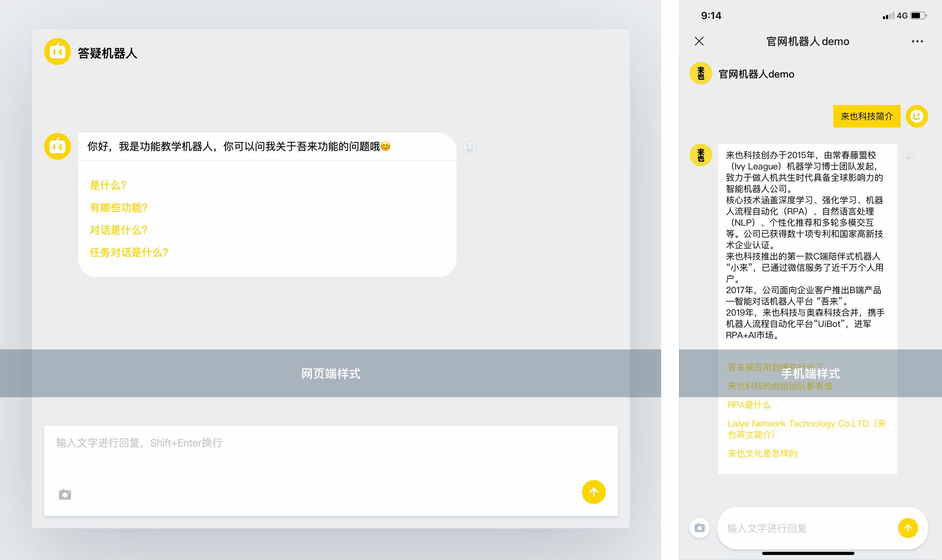
Task: Click the suggested question 任务对话是什么?
Action: 129,252
